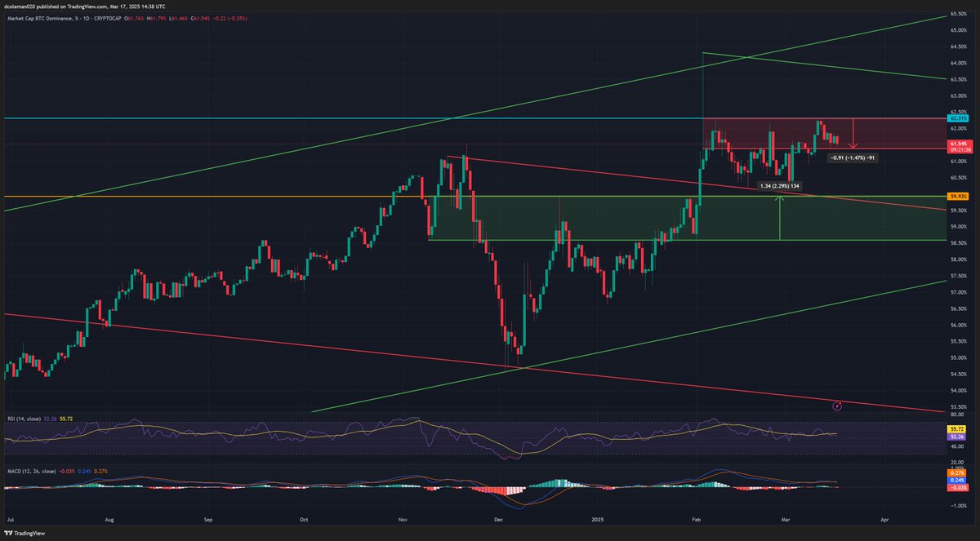Screen dimensions: 980x541
Task: Click the 'Apr' time axis label
Action: pos(884,518)
